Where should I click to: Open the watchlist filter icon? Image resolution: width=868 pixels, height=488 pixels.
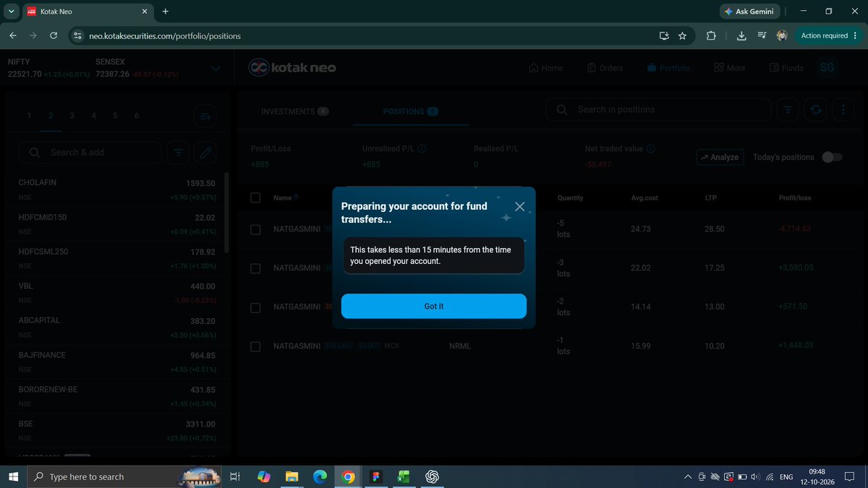(179, 153)
